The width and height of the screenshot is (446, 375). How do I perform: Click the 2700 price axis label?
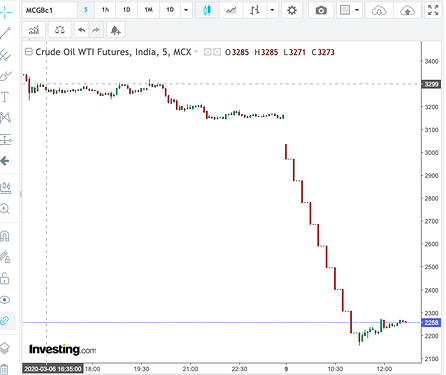point(431,221)
